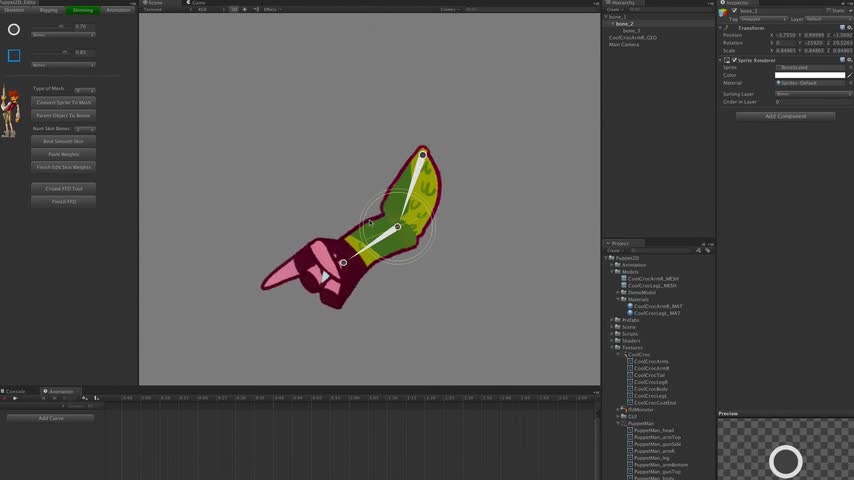This screenshot has height=480, width=854.
Task: Click Bind Smooth Skin button
Action: pyautogui.click(x=64, y=141)
